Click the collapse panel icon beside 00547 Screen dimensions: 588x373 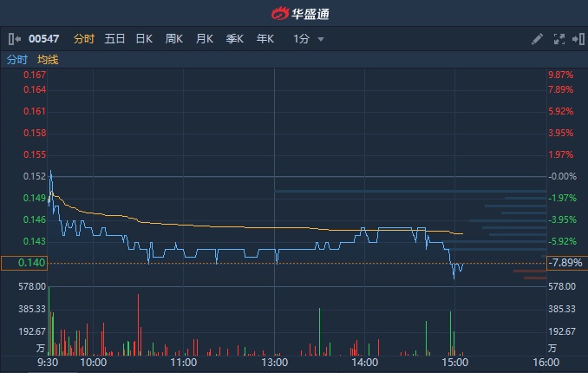pyautogui.click(x=15, y=39)
